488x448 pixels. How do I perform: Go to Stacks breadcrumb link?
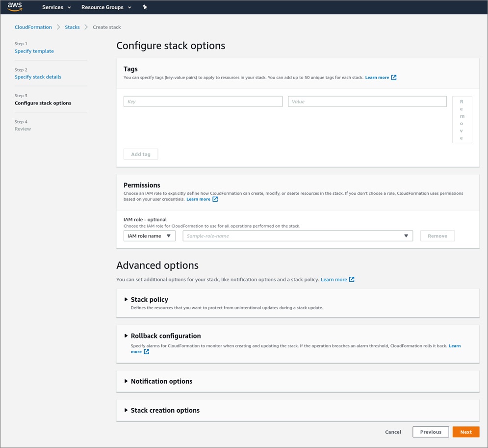(x=72, y=27)
